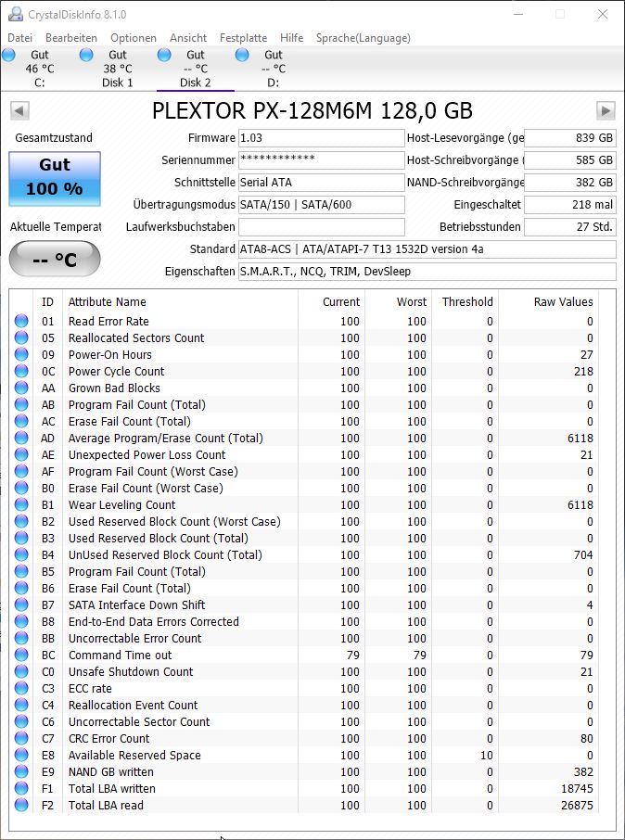Click the Eingeschaltet value 218 mal
Viewport: 625px width, 840px height.
click(569, 204)
